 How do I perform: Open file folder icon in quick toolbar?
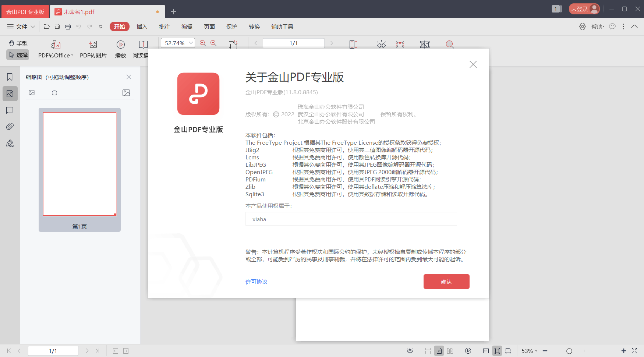[x=46, y=26]
